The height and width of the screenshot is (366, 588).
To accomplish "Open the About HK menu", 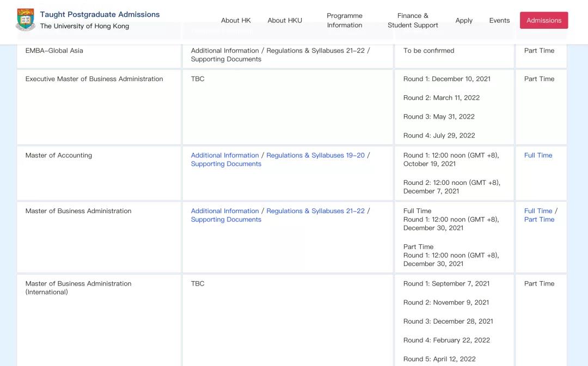I will tap(236, 20).
